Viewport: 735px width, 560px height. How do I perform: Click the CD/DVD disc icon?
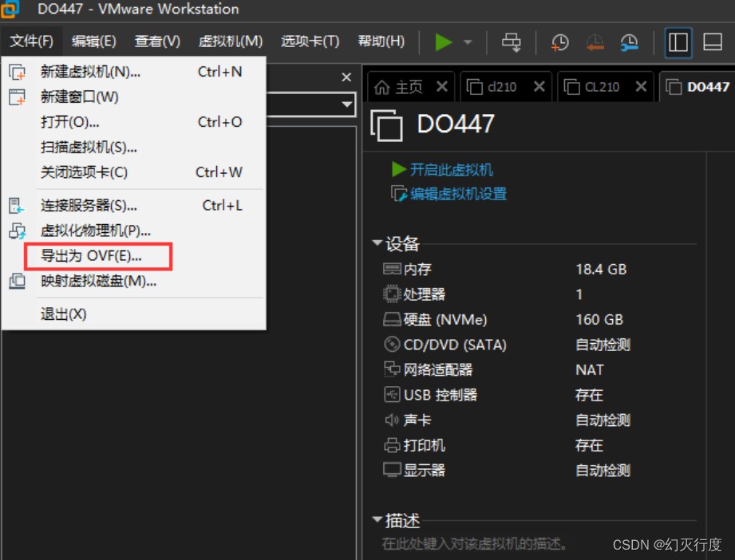click(392, 345)
